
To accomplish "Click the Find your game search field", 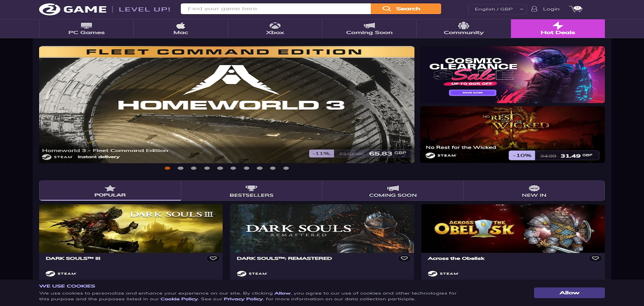I will pyautogui.click(x=276, y=9).
